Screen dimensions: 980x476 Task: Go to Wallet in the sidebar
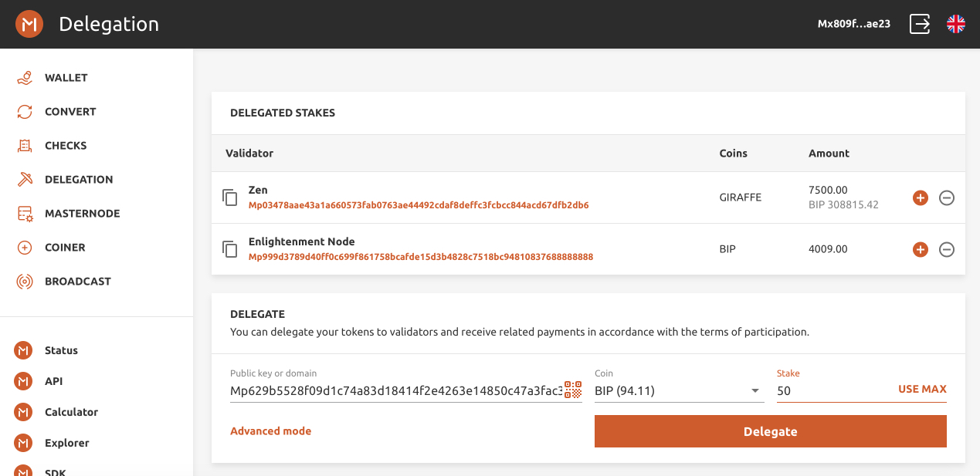[66, 78]
